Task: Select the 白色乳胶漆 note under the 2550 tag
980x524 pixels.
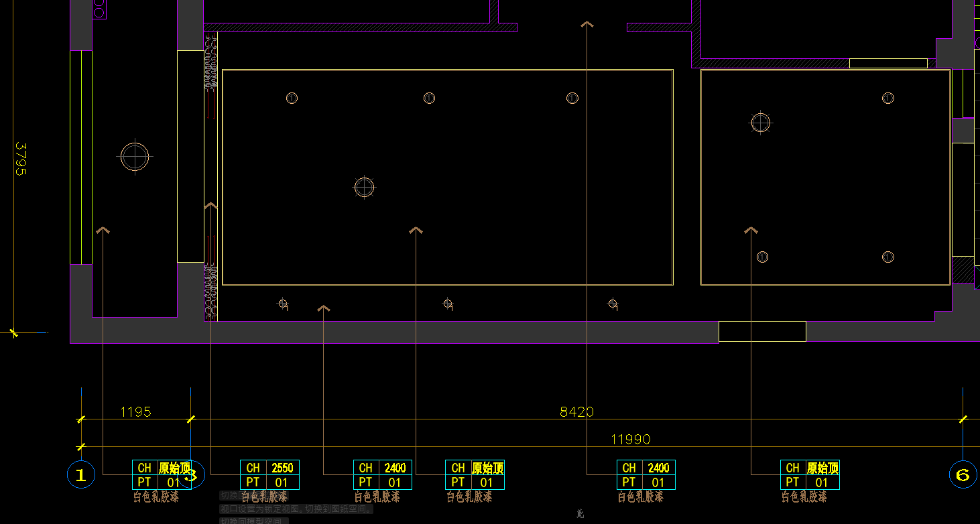Action: pos(264,497)
